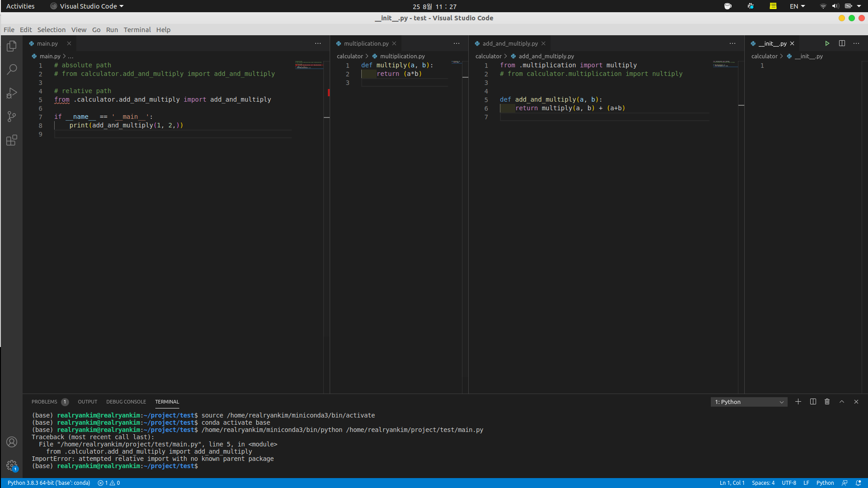
Task: Click the notifications bell in the status bar
Action: click(858, 483)
